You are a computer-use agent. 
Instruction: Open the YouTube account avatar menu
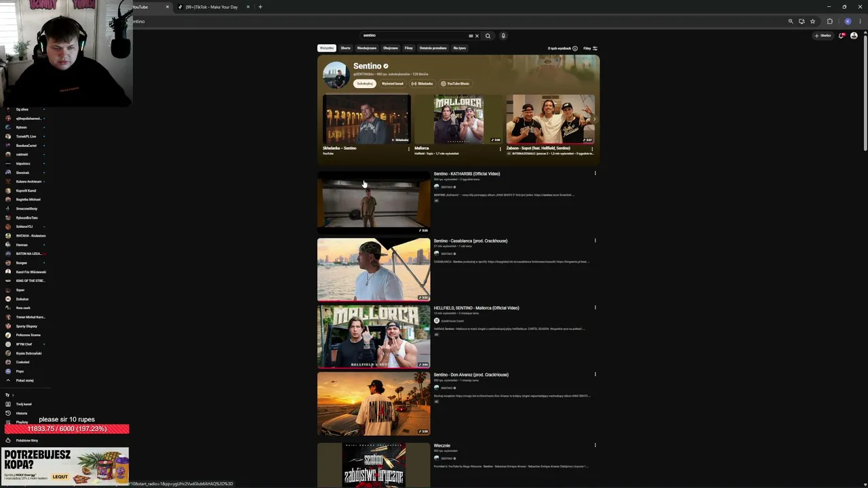pyautogui.click(x=854, y=35)
